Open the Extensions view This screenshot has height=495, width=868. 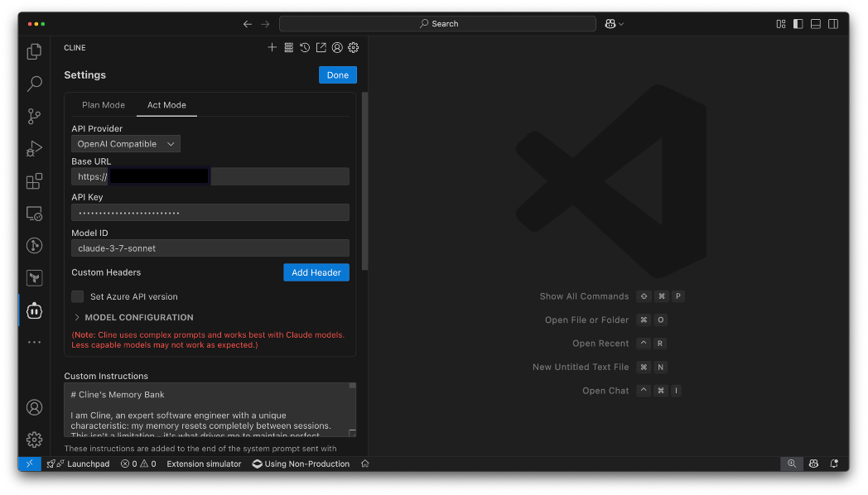click(34, 180)
